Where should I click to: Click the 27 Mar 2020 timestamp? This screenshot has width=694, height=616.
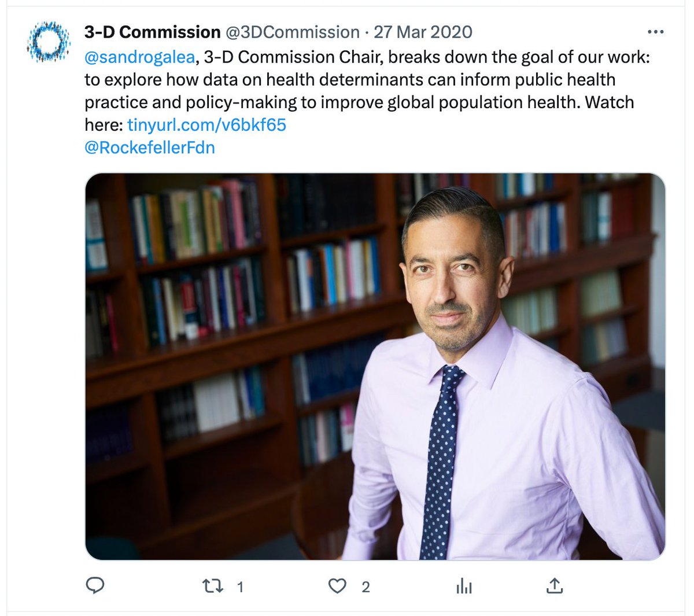tap(423, 32)
